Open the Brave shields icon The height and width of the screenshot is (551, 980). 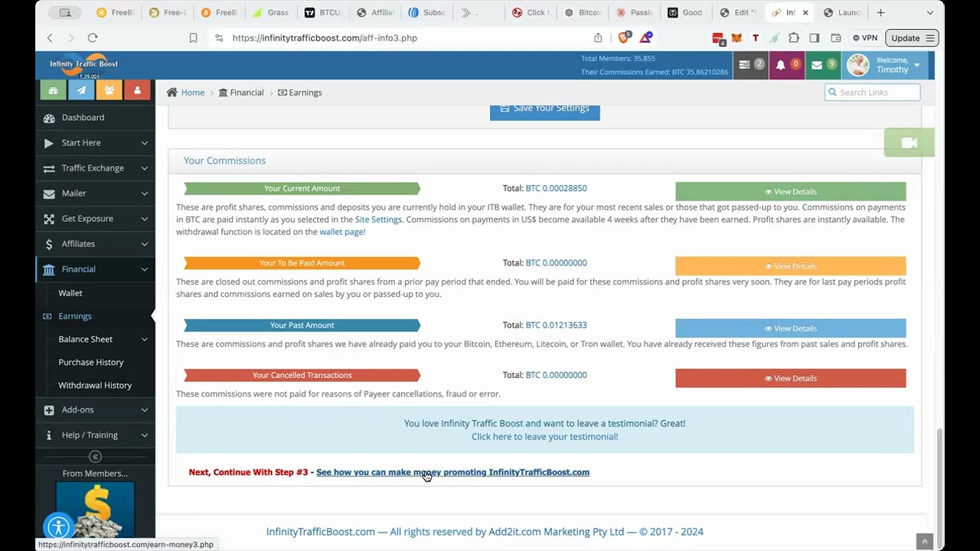(x=624, y=37)
